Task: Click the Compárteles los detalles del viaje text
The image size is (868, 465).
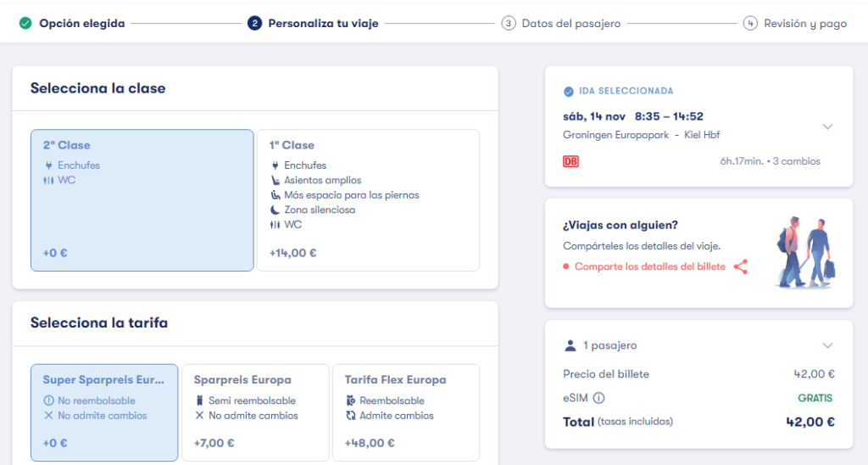Action: pos(642,246)
